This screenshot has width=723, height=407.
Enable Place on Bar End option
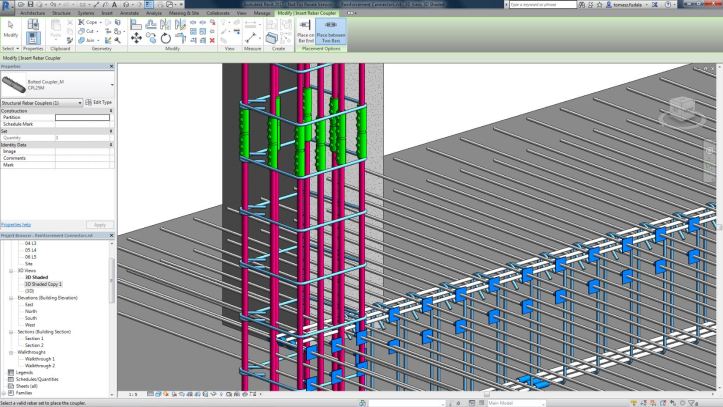tap(305, 31)
